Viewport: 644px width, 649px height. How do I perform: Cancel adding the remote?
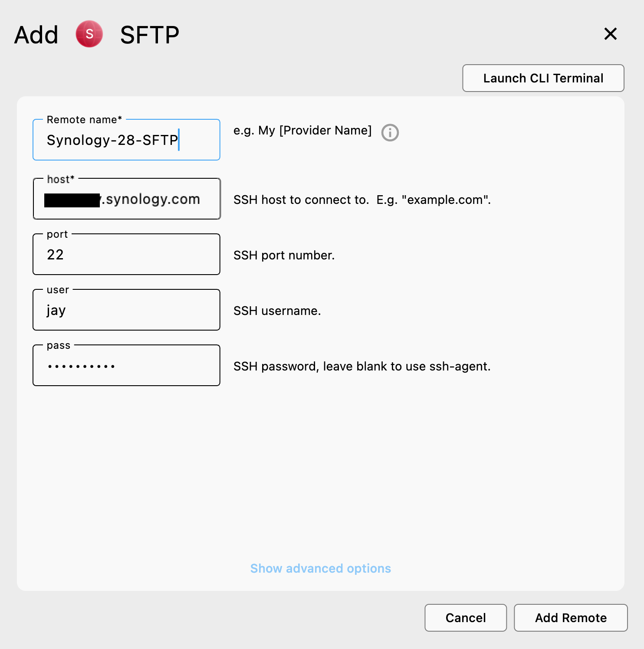pos(465,618)
